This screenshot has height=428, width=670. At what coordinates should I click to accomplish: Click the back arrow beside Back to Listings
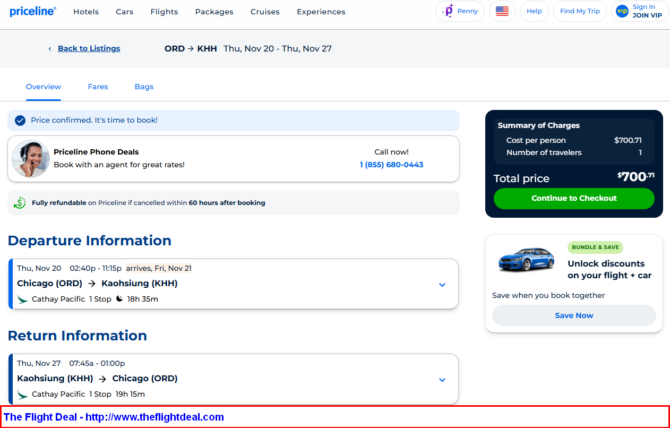point(50,49)
